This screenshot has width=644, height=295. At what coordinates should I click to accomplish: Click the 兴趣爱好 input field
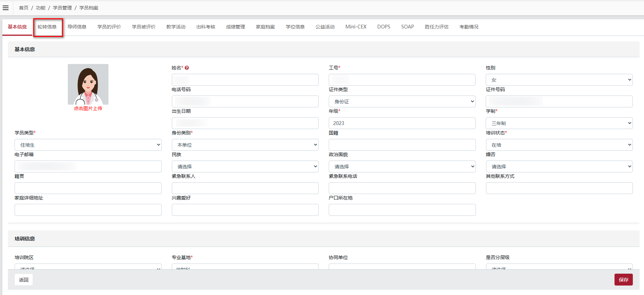pos(245,210)
